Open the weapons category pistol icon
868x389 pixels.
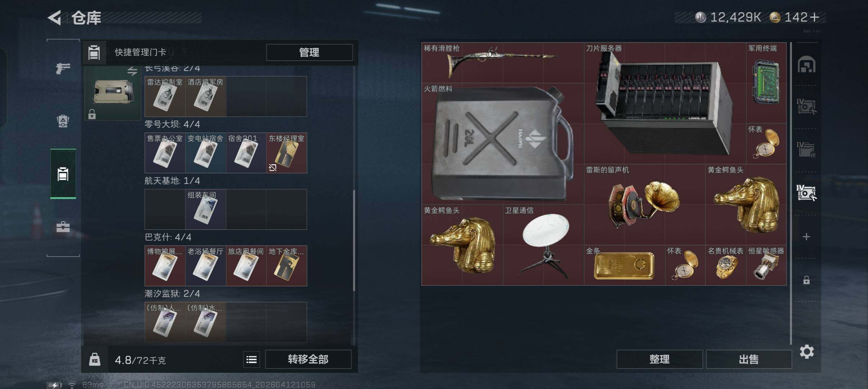(63, 68)
